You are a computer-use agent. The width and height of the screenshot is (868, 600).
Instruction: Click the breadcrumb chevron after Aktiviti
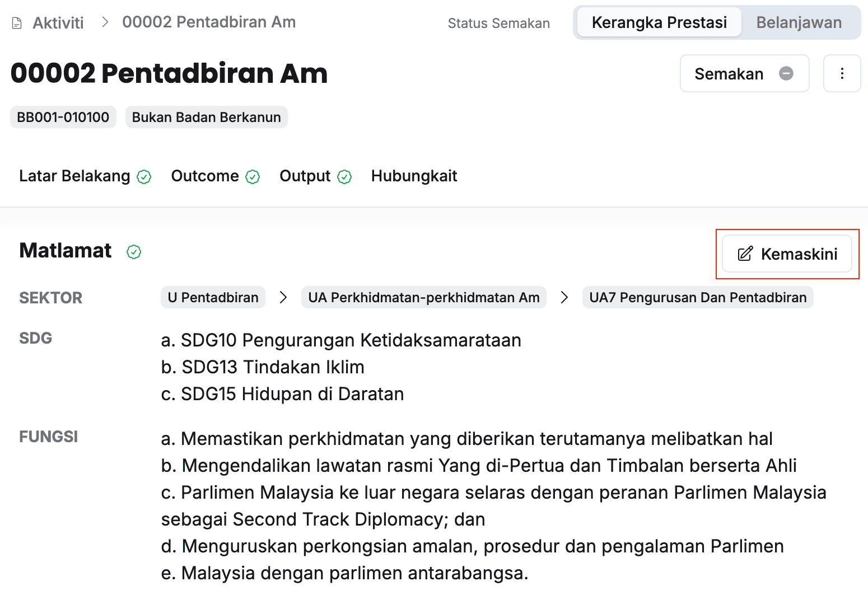[x=105, y=22]
